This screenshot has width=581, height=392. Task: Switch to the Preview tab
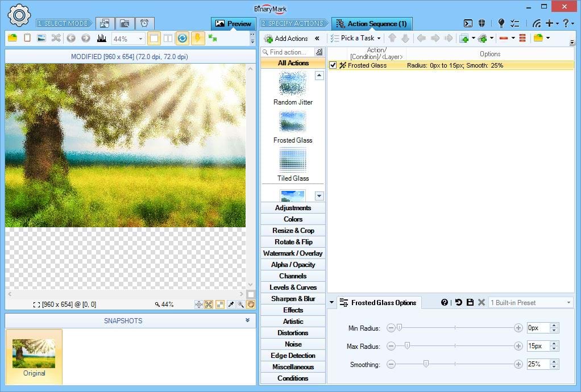[x=233, y=24]
